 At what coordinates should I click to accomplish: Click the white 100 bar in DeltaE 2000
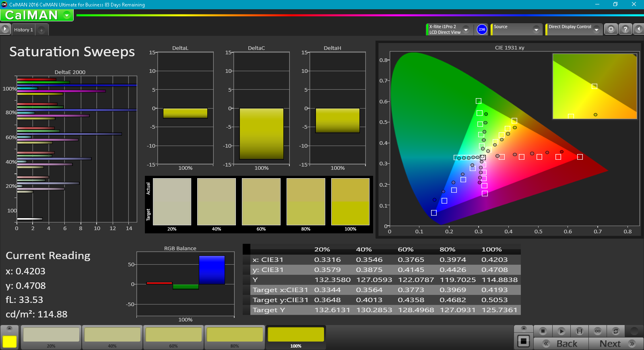(x=29, y=219)
